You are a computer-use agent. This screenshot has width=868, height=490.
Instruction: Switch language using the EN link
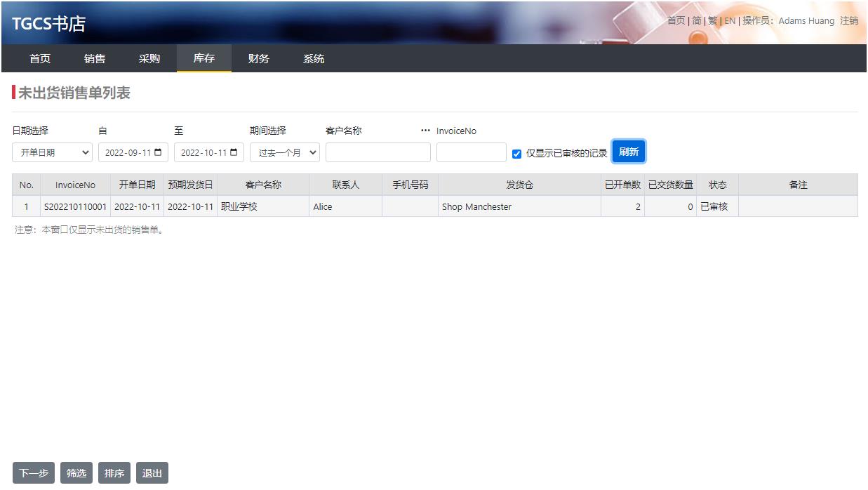[730, 21]
